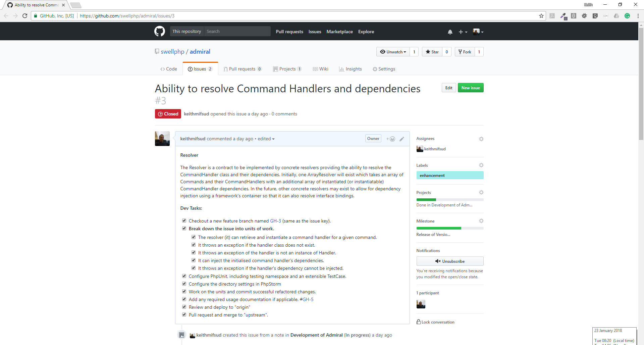644x345 pixels.
Task: Edit the comment with the pencil icon
Action: pos(402,139)
